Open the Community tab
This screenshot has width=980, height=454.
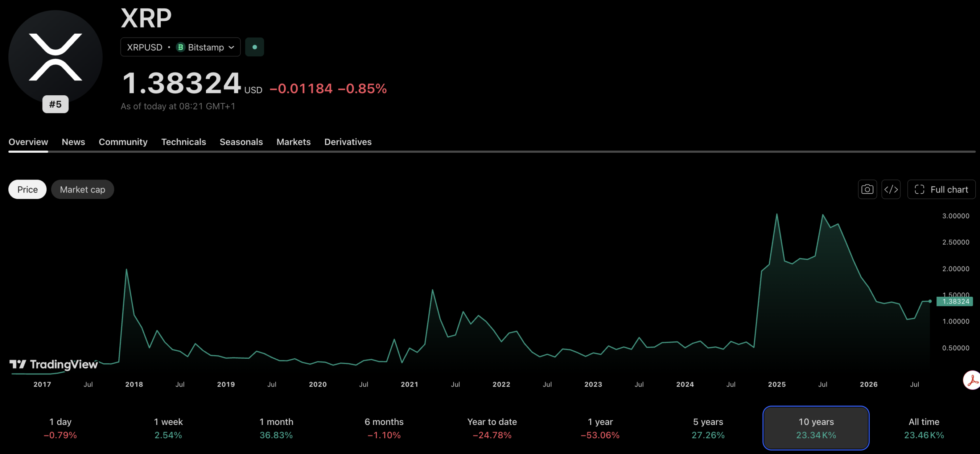[x=123, y=142]
